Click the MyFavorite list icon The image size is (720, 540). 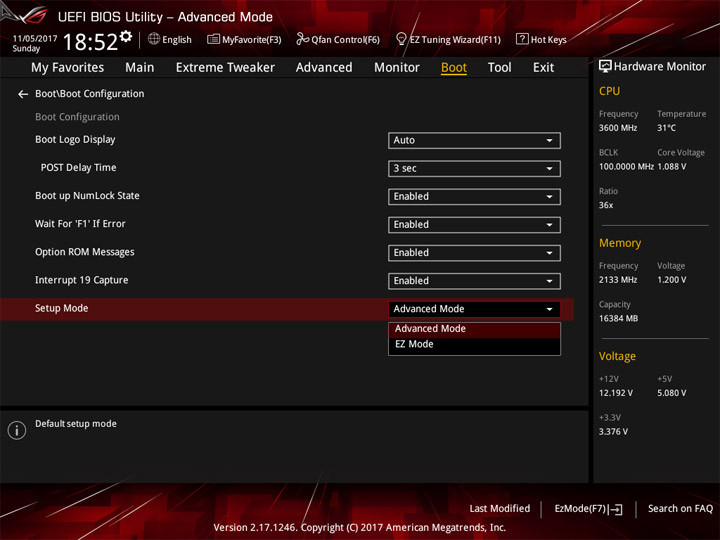213,39
